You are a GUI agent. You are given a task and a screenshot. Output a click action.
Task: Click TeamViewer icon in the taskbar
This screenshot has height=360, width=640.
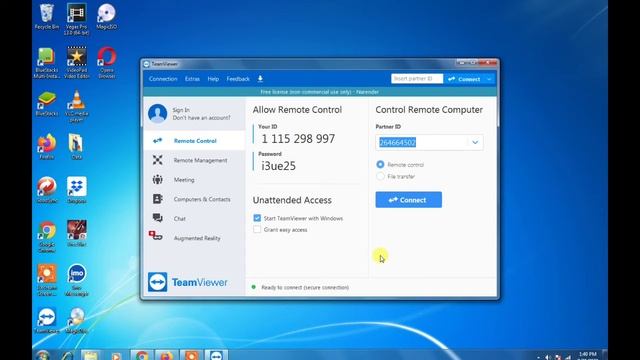[x=216, y=356]
